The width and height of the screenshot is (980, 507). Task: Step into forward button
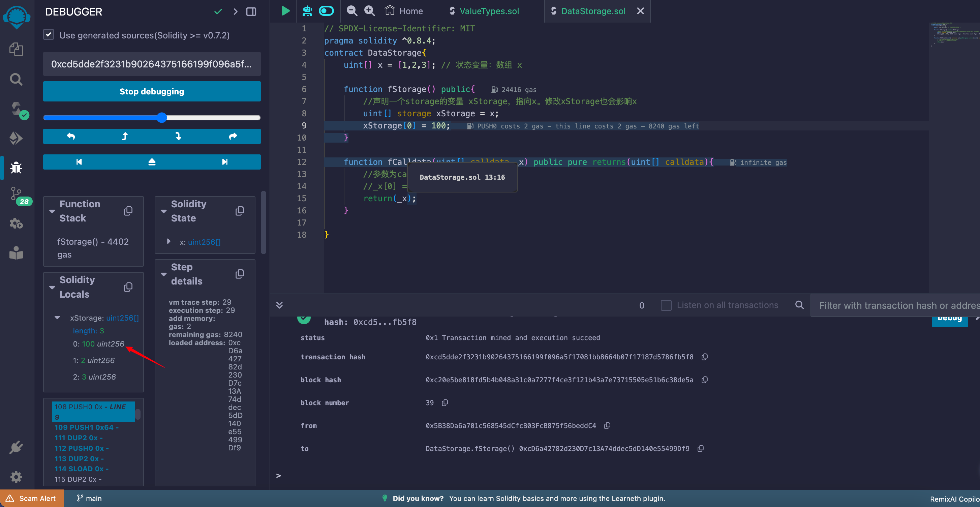pos(178,136)
